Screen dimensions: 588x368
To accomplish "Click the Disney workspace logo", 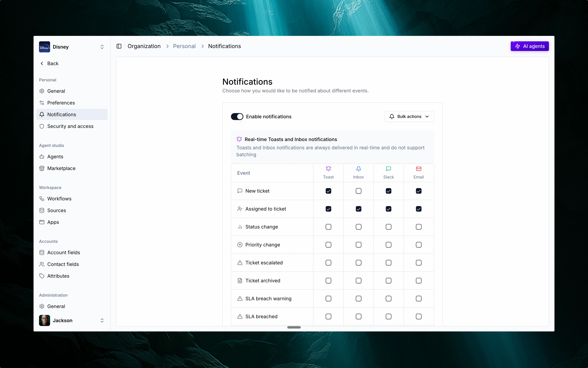I will pos(44,47).
